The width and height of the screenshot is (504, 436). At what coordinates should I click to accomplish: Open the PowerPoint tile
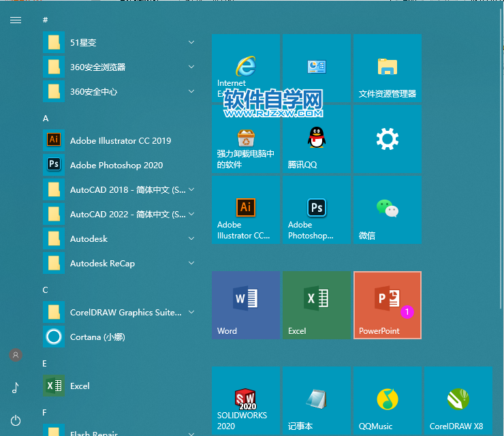(387, 305)
